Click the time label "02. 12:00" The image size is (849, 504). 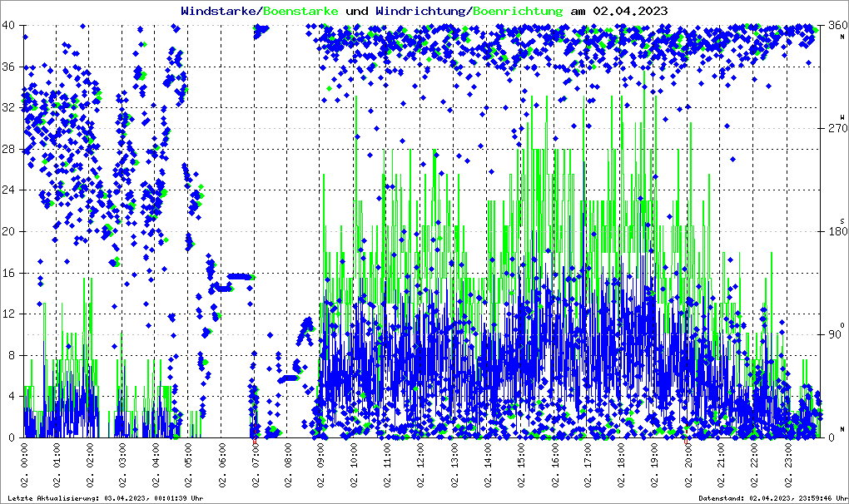(x=420, y=465)
